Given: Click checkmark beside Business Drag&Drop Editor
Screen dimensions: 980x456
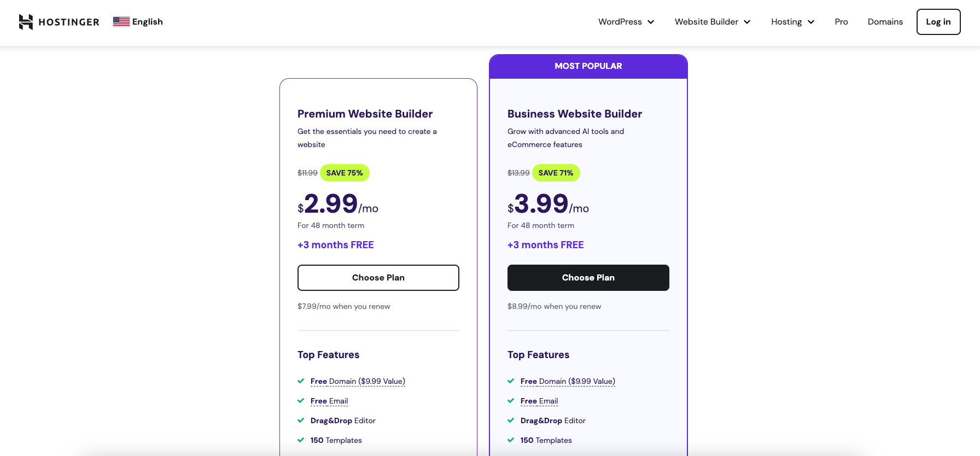Looking at the screenshot, I should (511, 420).
